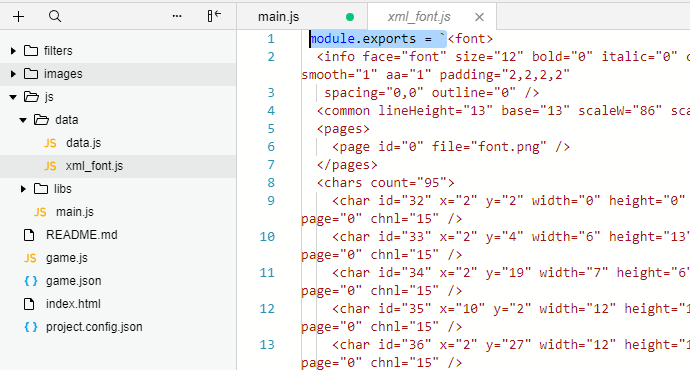Screen dimensions: 690x370
Task: Click the images folder icon
Action: click(x=31, y=73)
